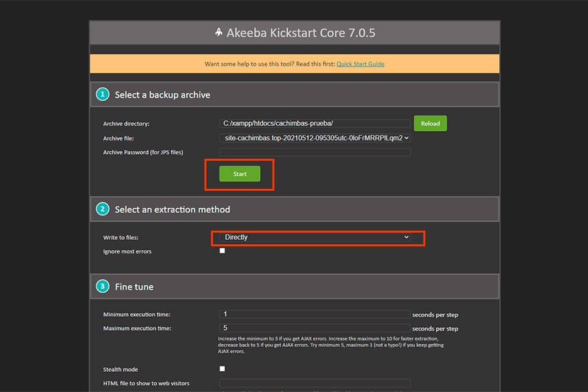Click the "Archive file:" label
The image size is (588, 392).
[x=118, y=138]
